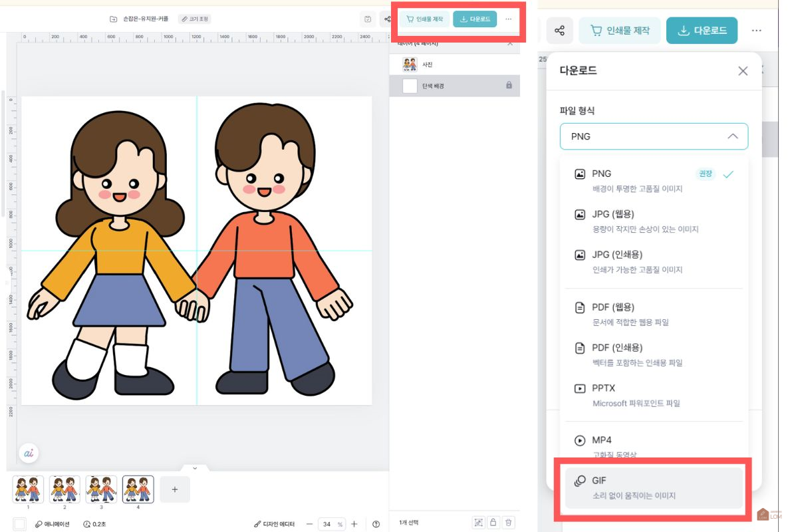Image resolution: width=798 pixels, height=532 pixels.
Task: Choose the PDF (웹용) format option
Action: (654, 315)
